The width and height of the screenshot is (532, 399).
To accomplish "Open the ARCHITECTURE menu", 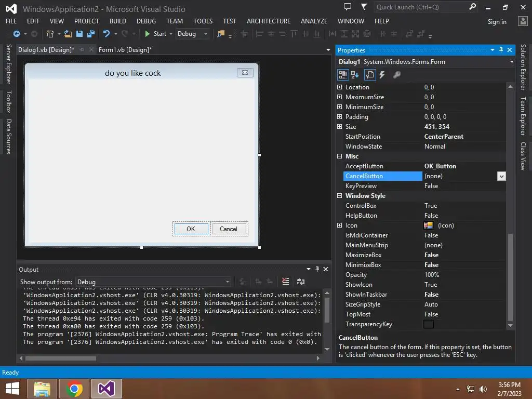I will pos(269,21).
